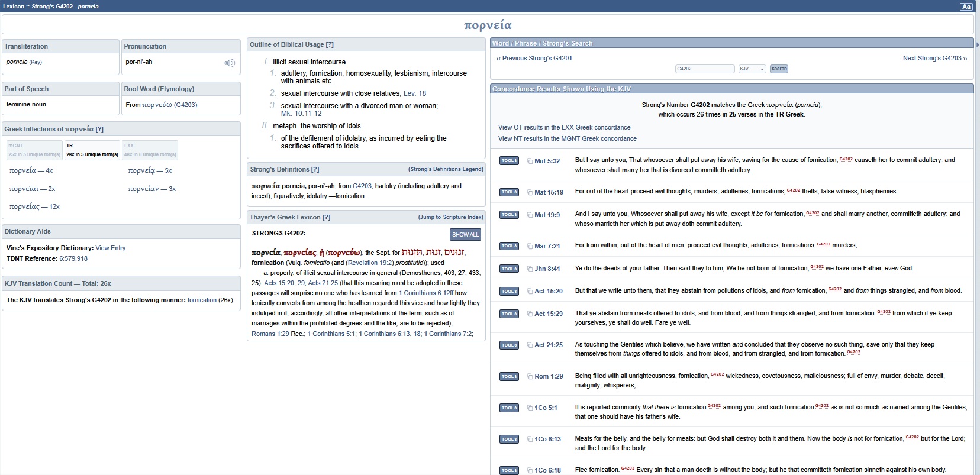980x475 pixels.
Task: Click the Search button beside the version selector
Action: coord(779,69)
